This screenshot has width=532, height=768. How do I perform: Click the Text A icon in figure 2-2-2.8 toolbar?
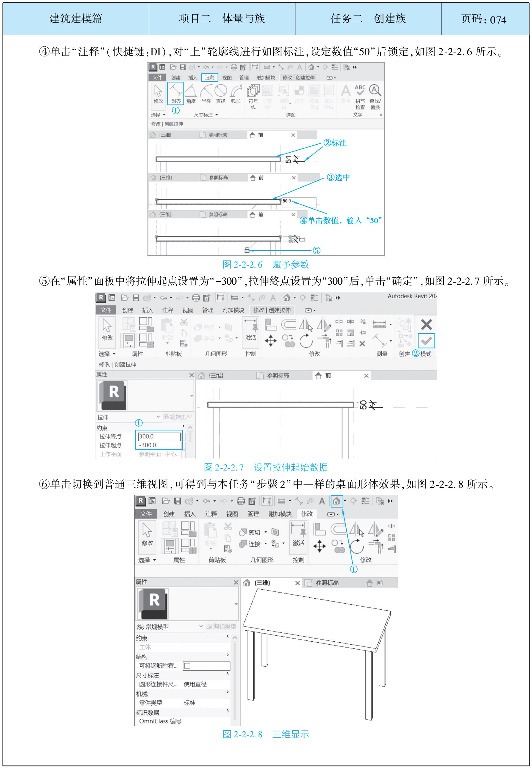322,501
